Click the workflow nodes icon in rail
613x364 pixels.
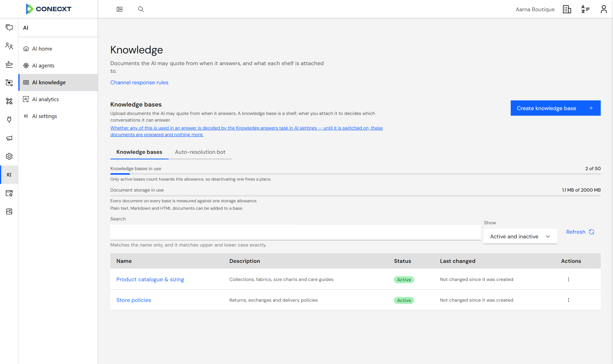[x=9, y=83]
